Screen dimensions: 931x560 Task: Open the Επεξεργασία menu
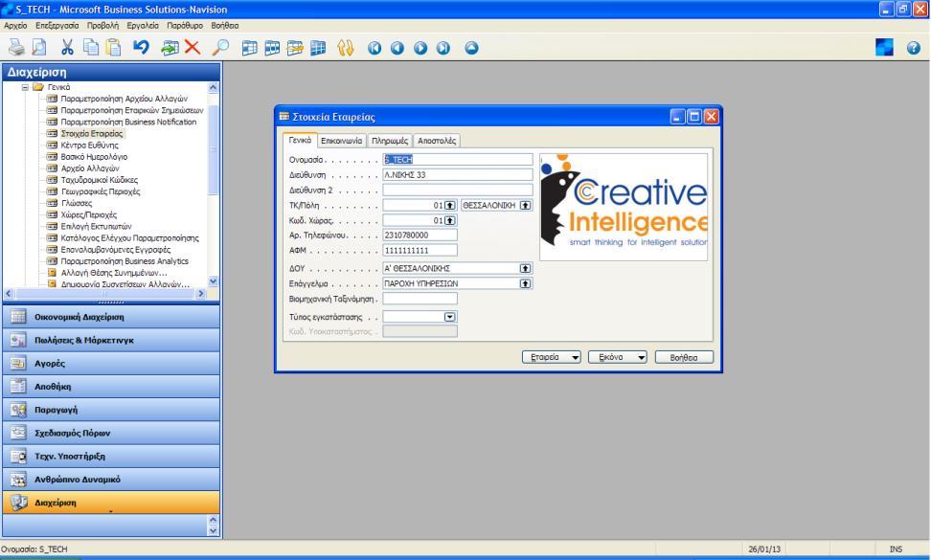pos(57,26)
